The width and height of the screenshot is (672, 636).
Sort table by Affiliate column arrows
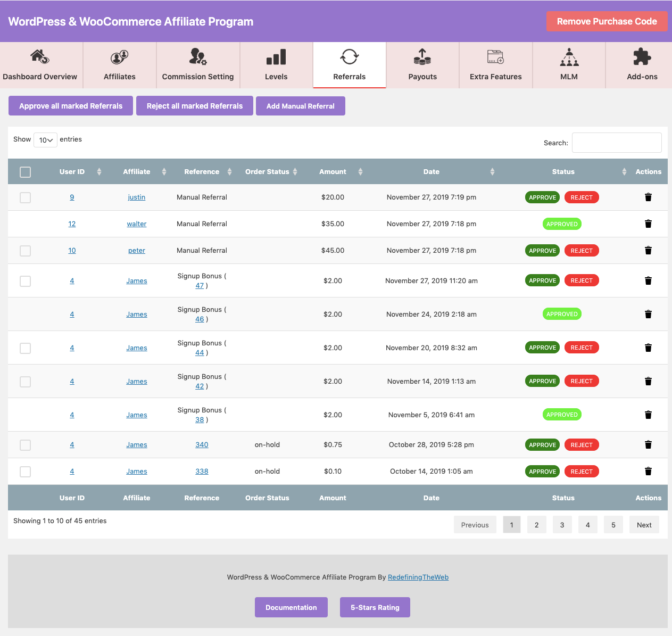[164, 171]
